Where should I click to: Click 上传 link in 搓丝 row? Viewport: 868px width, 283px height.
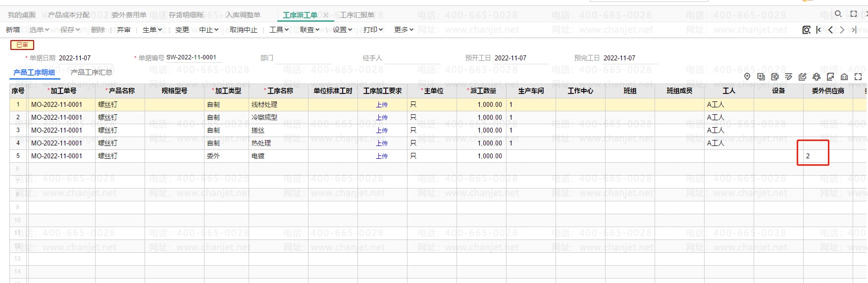pos(382,130)
